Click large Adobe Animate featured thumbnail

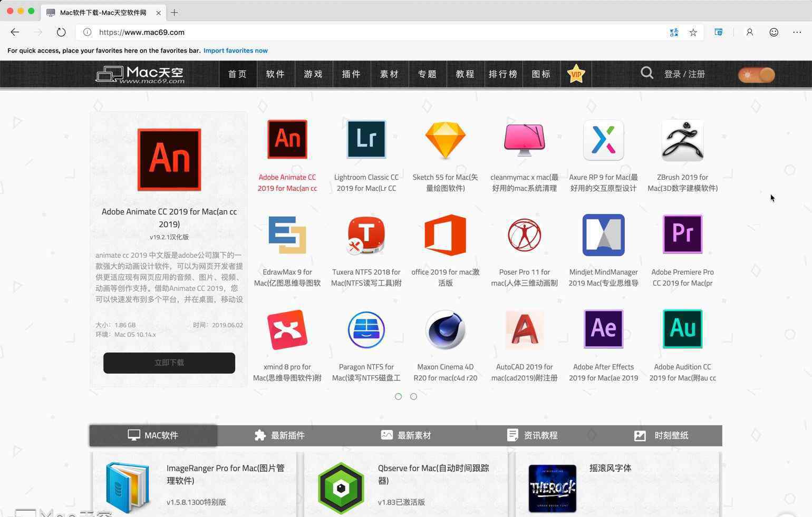coord(169,160)
